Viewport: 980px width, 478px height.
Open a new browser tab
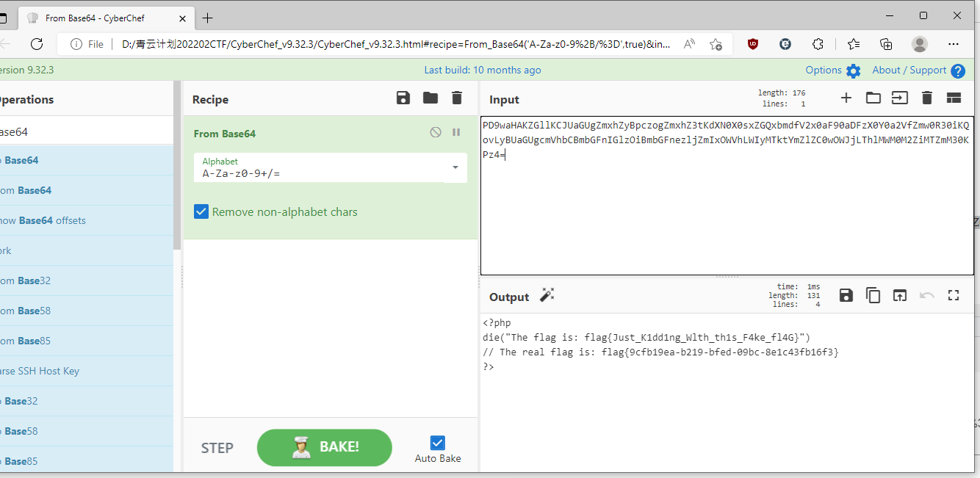pyautogui.click(x=208, y=18)
